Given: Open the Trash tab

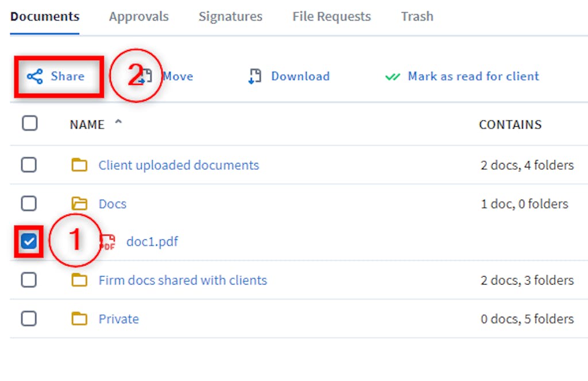Looking at the screenshot, I should (417, 17).
